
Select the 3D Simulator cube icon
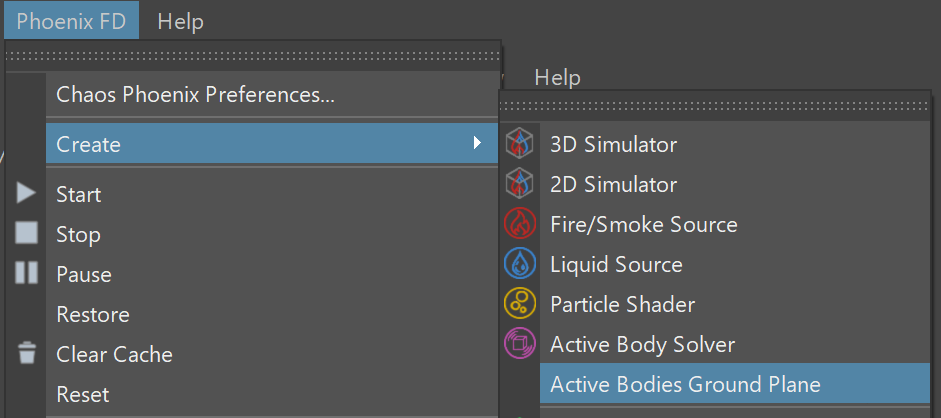[519, 145]
